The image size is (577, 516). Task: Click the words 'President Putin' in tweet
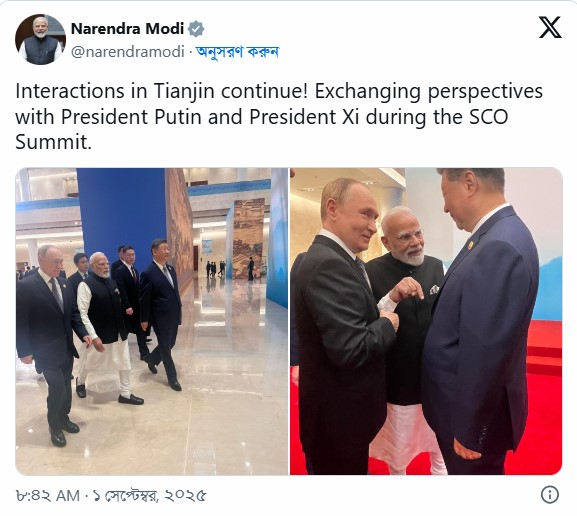click(131, 117)
